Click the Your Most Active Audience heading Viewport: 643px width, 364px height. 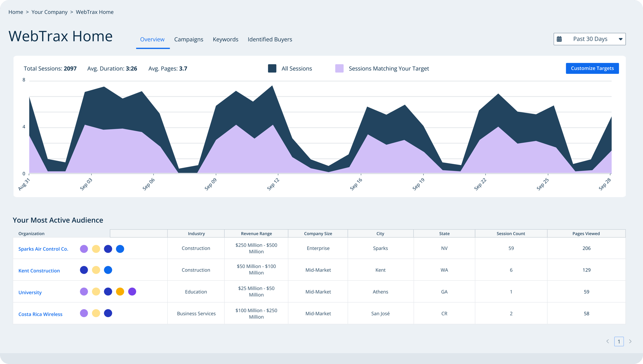pyautogui.click(x=58, y=220)
